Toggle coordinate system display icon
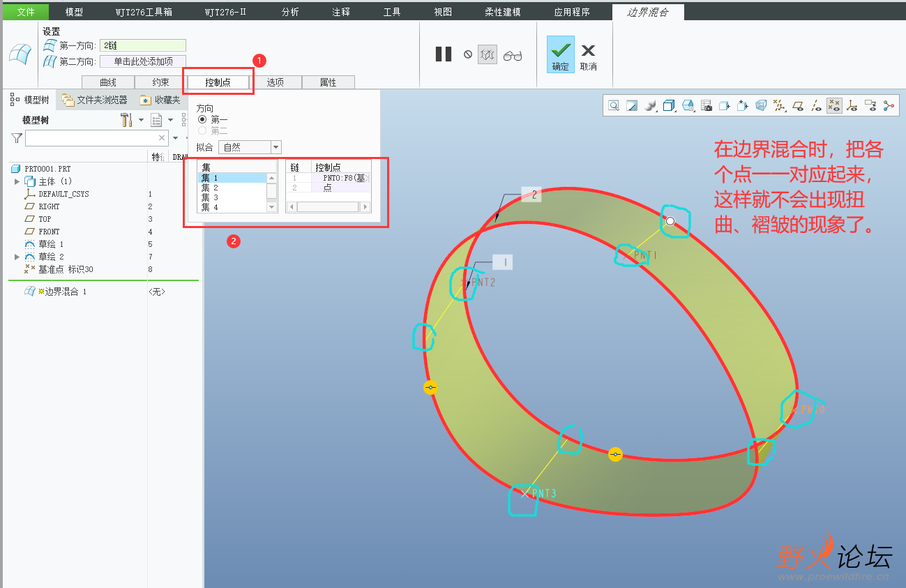Screen dimensions: 906x588 pyautogui.click(x=852, y=105)
